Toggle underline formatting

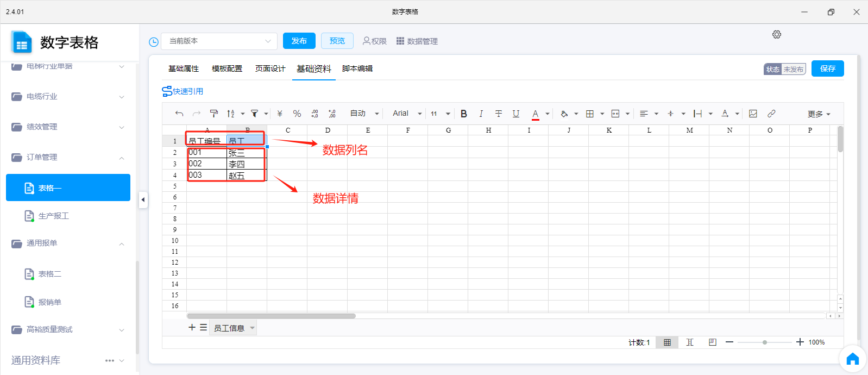point(516,114)
